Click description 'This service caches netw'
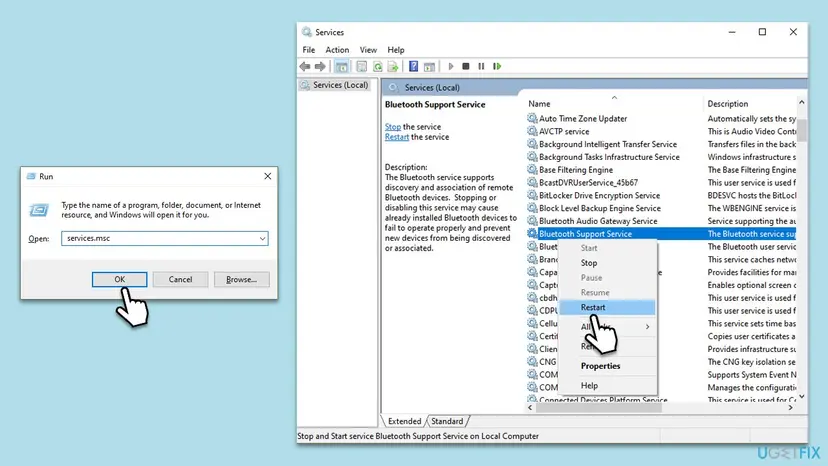The width and height of the screenshot is (828, 466). tap(752, 259)
